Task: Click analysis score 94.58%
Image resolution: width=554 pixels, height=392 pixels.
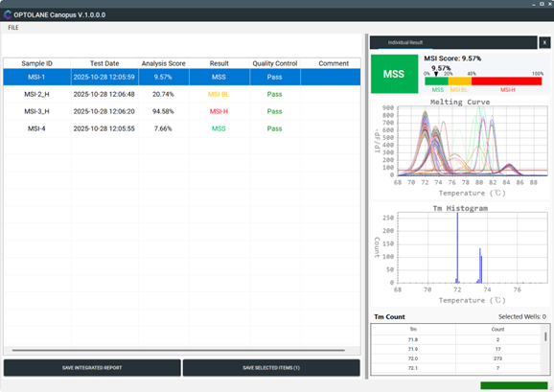Action: [x=163, y=111]
